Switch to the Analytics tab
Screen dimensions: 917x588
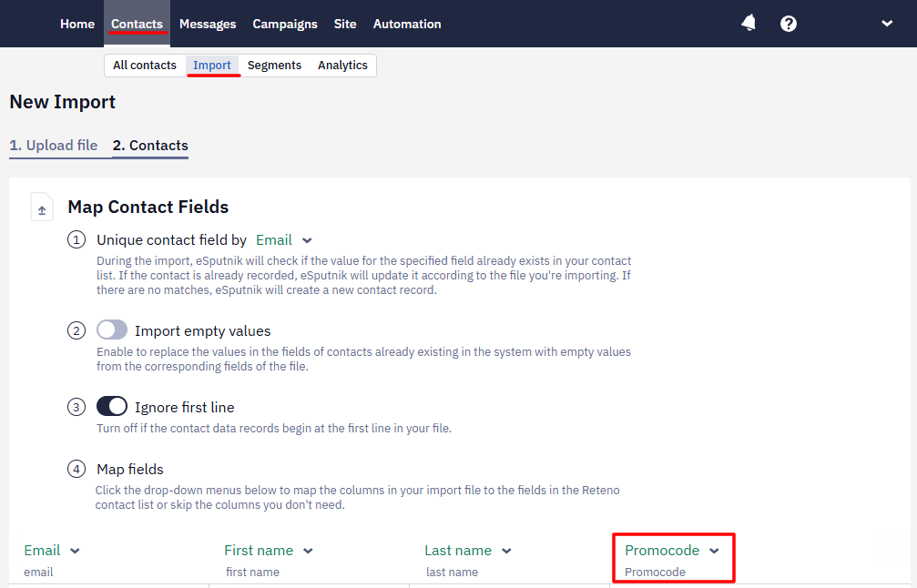[342, 65]
